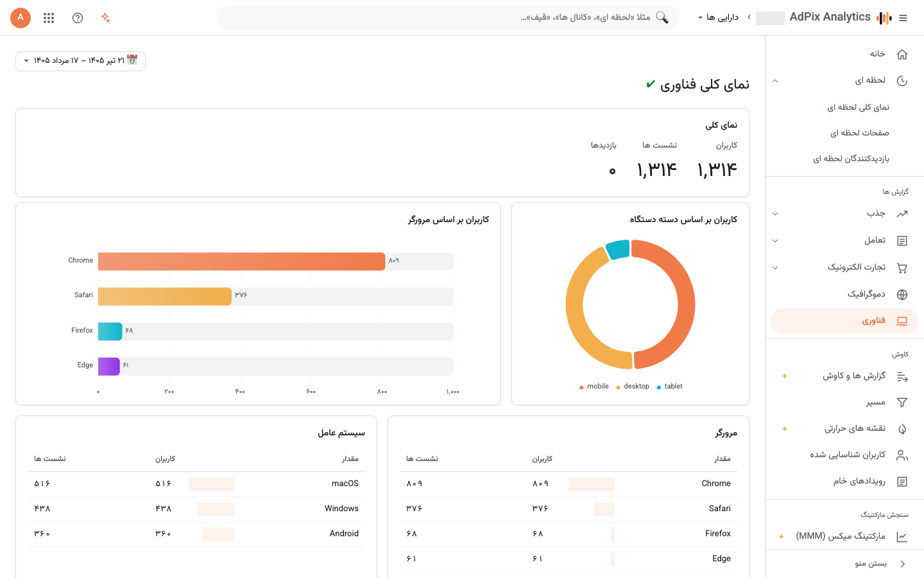Click the technology laptop icon
924x578 pixels.
coord(902,321)
